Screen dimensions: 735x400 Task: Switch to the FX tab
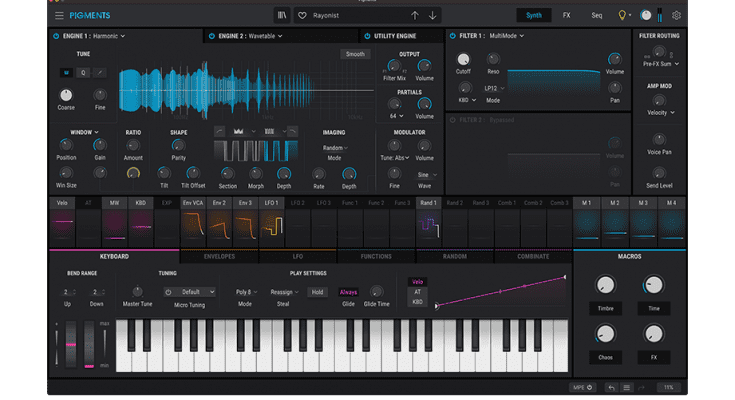coord(566,16)
